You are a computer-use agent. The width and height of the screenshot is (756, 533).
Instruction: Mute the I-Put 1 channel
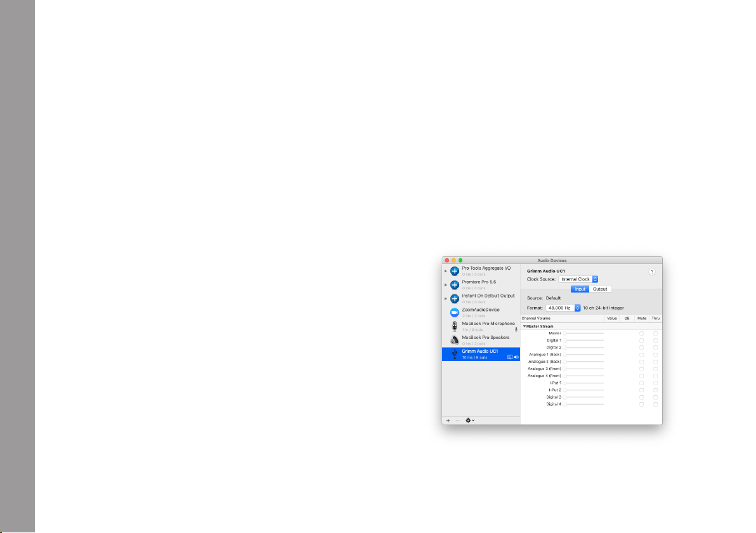[642, 383]
